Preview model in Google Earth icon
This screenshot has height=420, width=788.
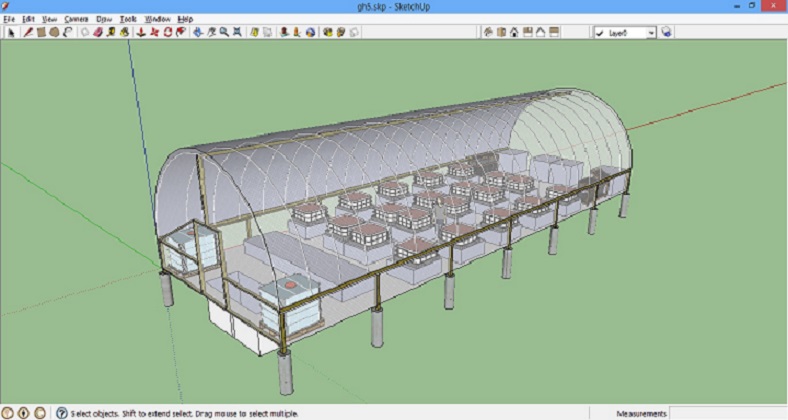(x=311, y=33)
